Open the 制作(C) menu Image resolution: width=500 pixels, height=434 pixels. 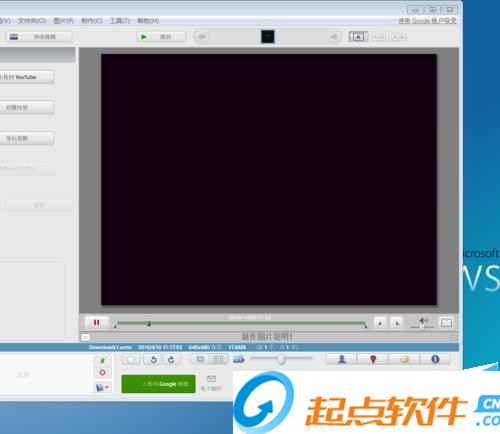coord(92,21)
